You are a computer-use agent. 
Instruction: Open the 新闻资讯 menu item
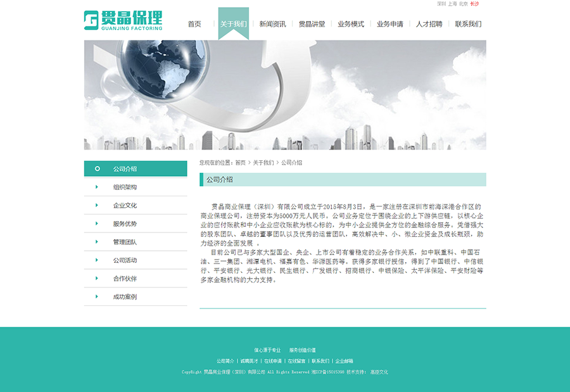[274, 24]
